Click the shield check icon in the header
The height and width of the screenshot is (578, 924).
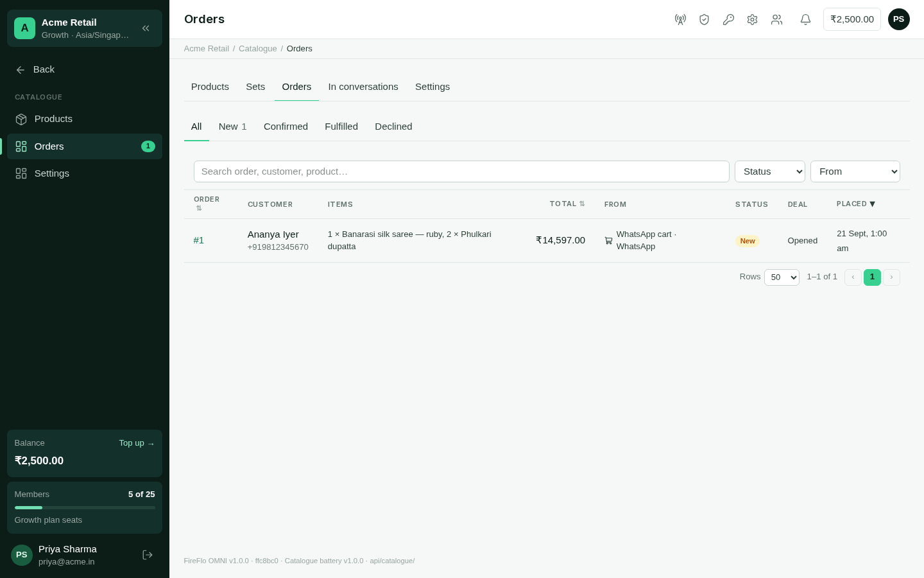pos(704,19)
